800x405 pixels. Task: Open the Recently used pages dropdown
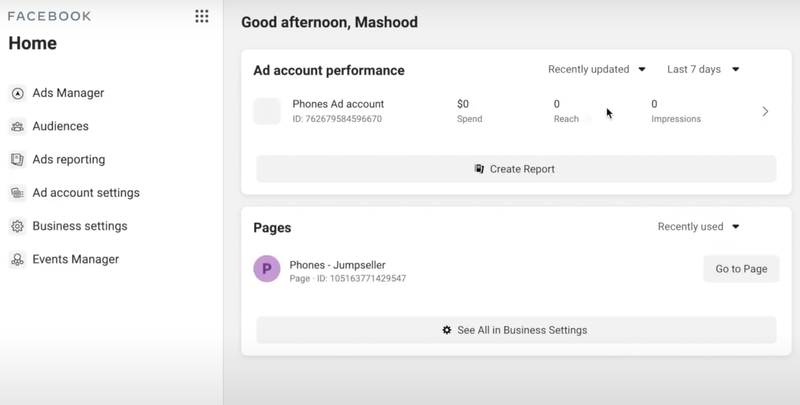(698, 227)
